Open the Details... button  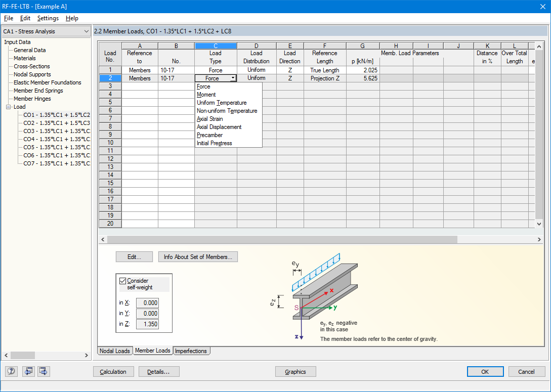(159, 372)
